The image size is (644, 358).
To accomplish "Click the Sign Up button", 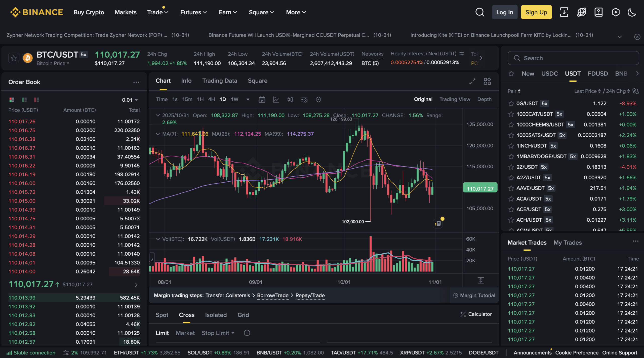I will [x=536, y=12].
